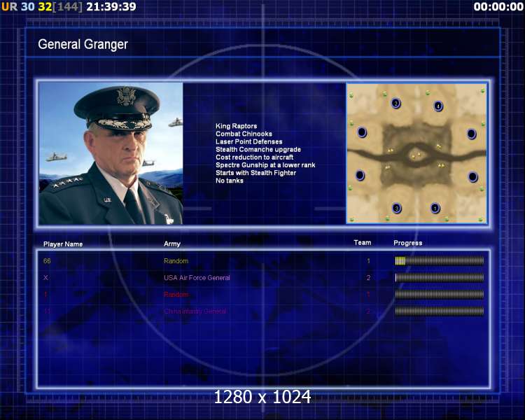The image size is (525, 420).
Task: Click the 21:39:39 clock overlay
Action: (111, 7)
